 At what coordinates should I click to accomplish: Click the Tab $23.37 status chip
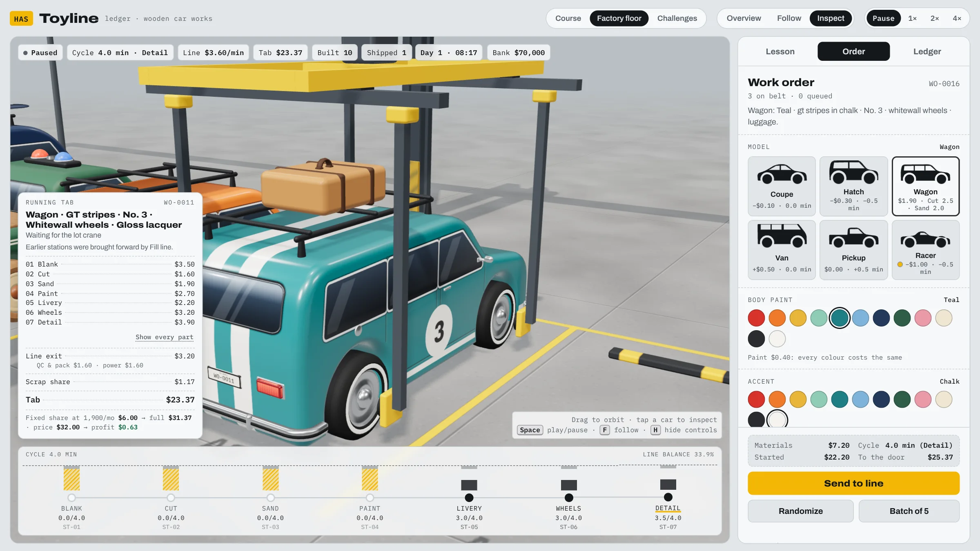pyautogui.click(x=281, y=53)
